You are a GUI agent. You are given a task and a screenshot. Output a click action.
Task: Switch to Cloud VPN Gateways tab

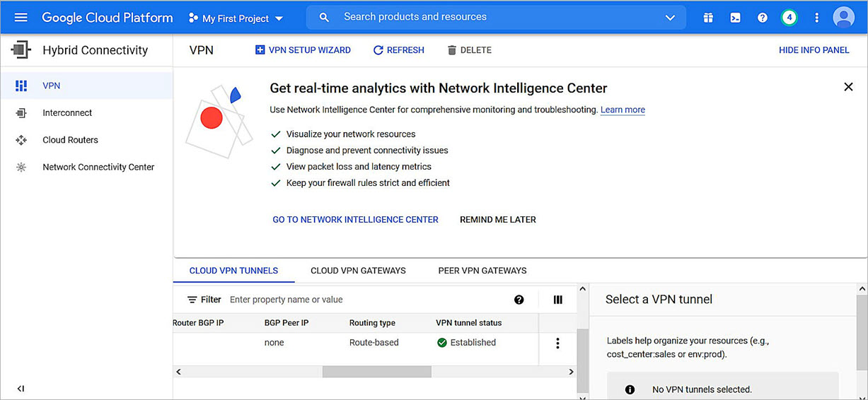[x=358, y=271]
